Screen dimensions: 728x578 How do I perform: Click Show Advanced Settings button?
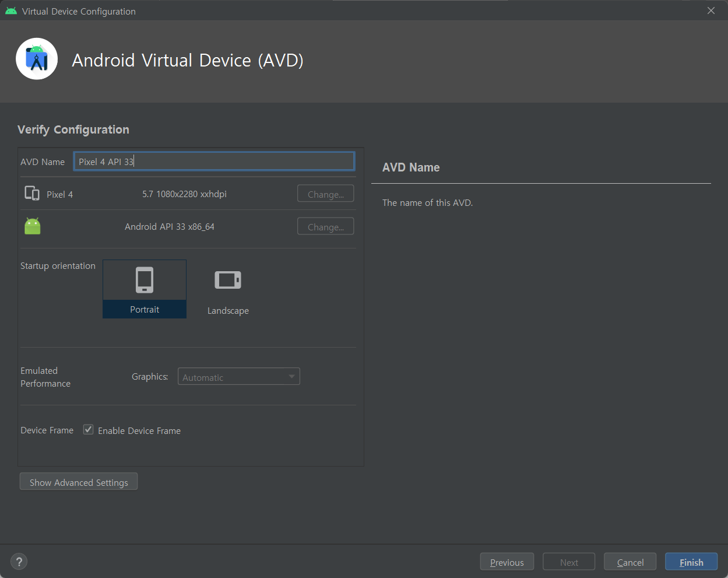click(x=79, y=482)
